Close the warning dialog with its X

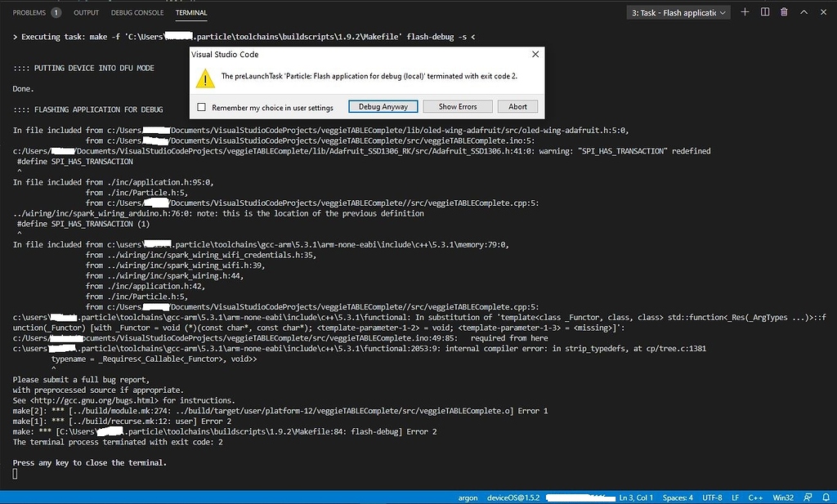(536, 54)
